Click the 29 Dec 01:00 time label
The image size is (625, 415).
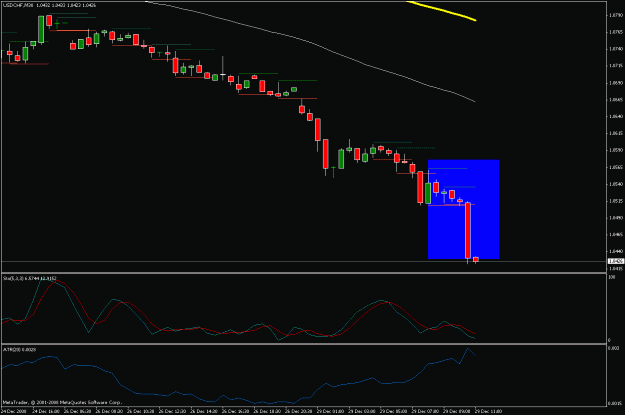[330, 411]
